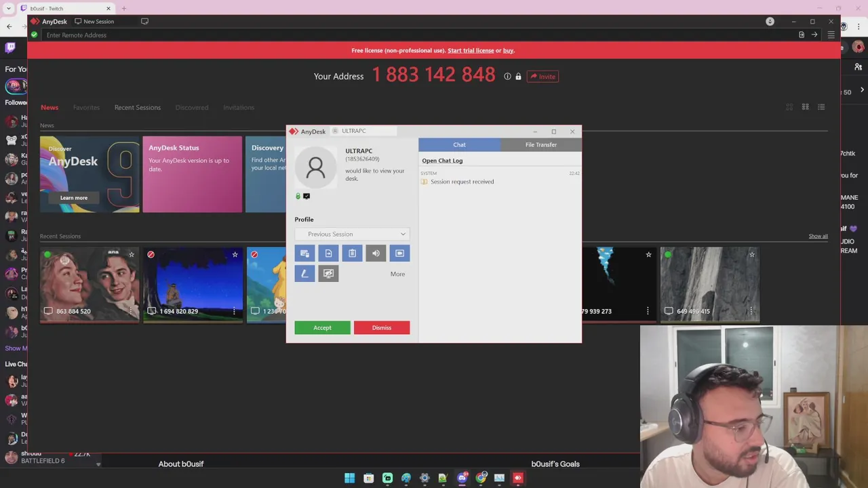Show all recent sessions
Viewport: 868px width, 488px height.
[818, 236]
